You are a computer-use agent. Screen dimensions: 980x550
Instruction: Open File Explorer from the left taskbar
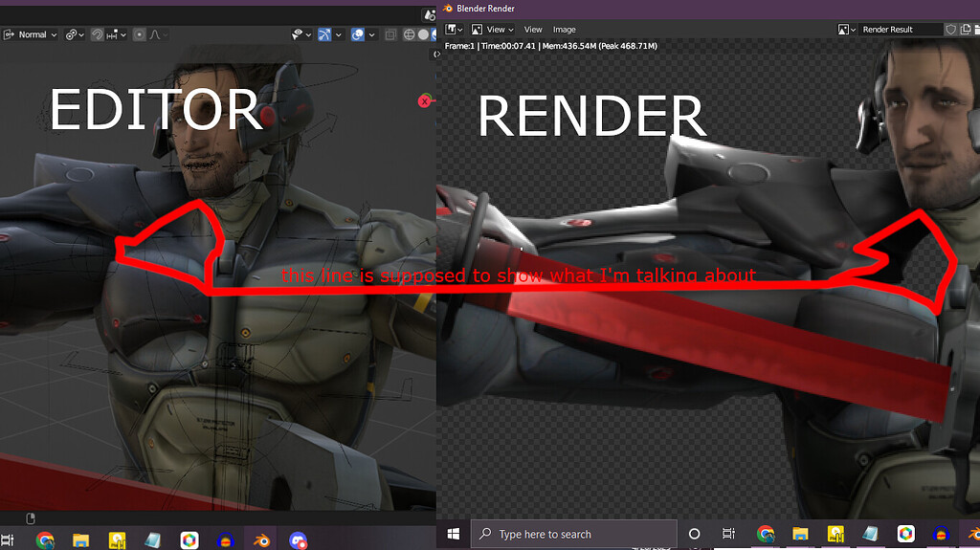80,540
